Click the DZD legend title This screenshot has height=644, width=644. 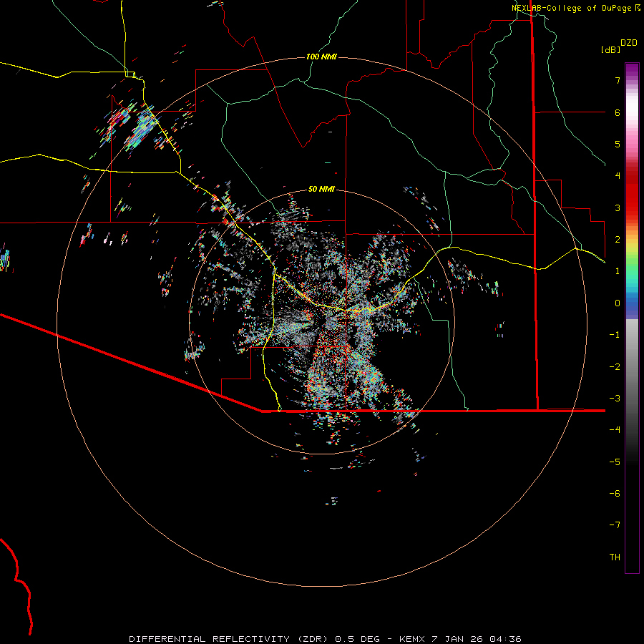(629, 43)
